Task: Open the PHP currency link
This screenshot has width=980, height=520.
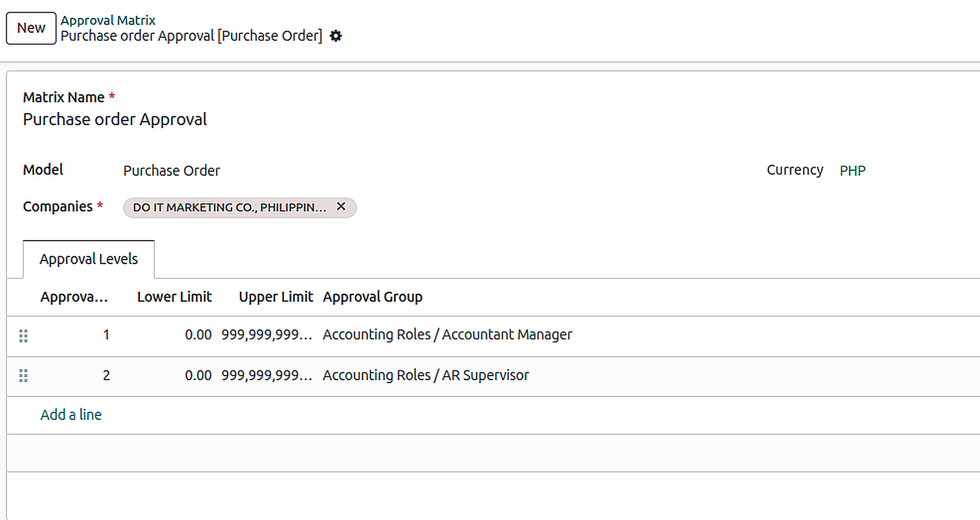Action: tap(852, 171)
